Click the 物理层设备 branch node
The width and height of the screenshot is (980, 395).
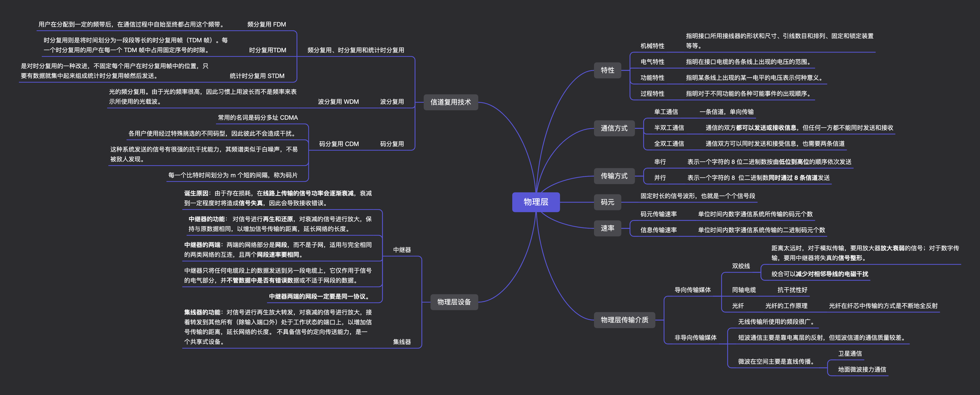pos(454,302)
